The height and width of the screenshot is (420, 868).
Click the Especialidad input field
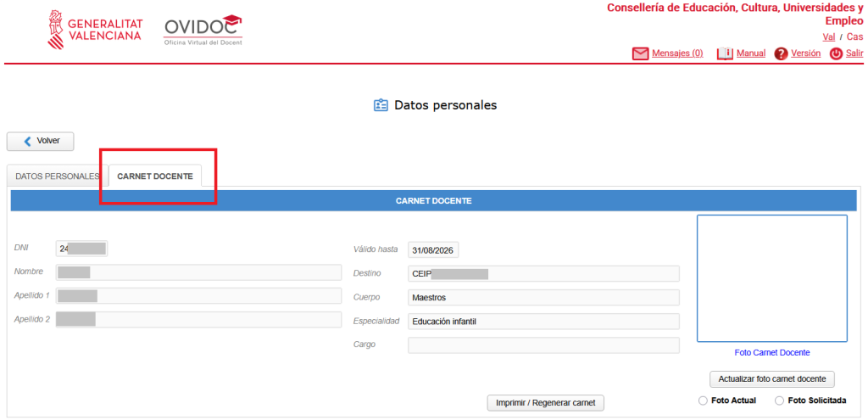point(543,322)
